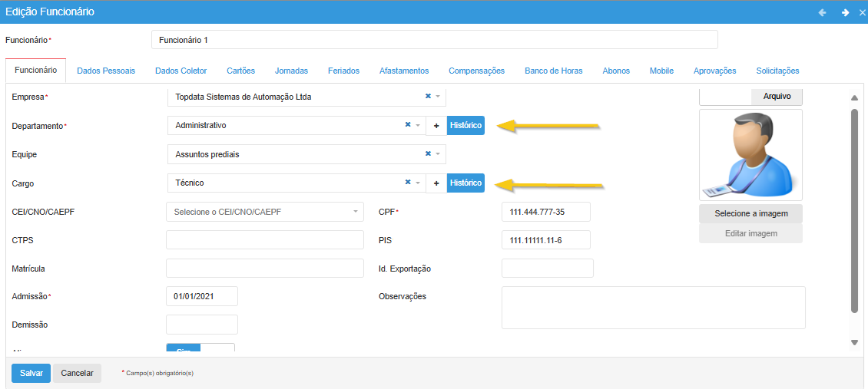Click the Admissão date field
The width and height of the screenshot is (868, 389).
pos(201,296)
